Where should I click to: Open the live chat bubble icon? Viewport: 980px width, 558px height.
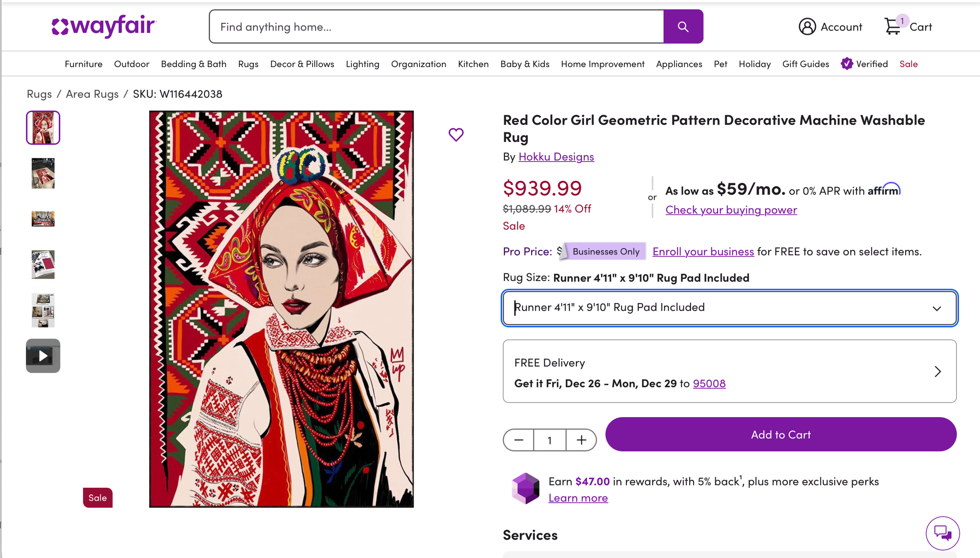[942, 533]
